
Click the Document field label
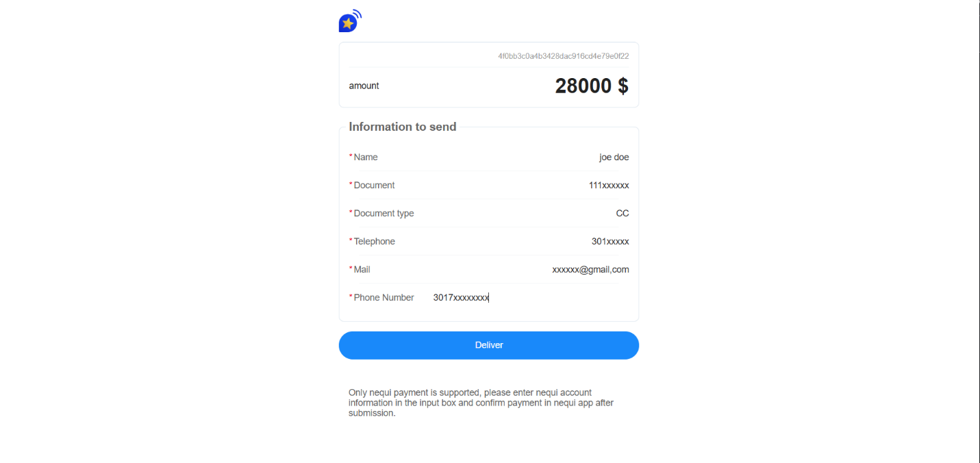pyautogui.click(x=374, y=186)
